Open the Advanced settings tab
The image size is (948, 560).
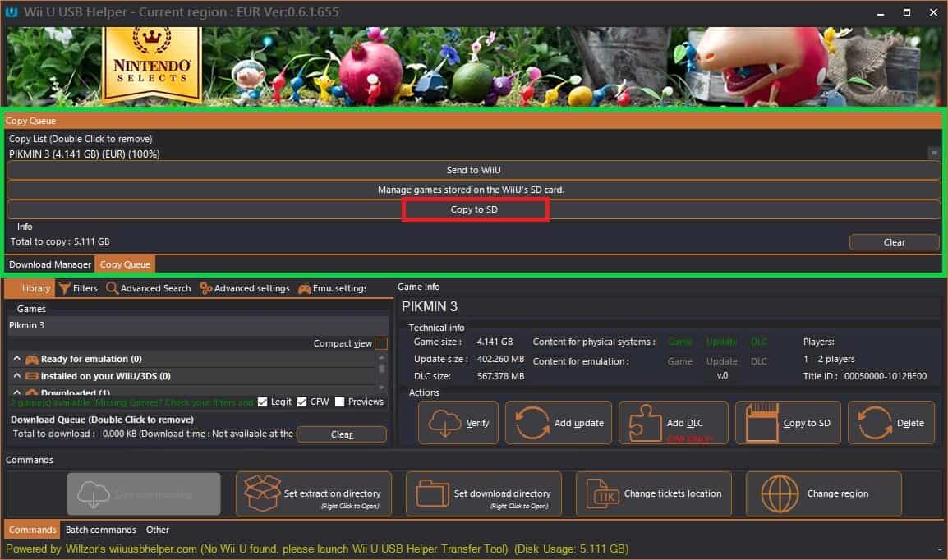tap(245, 288)
